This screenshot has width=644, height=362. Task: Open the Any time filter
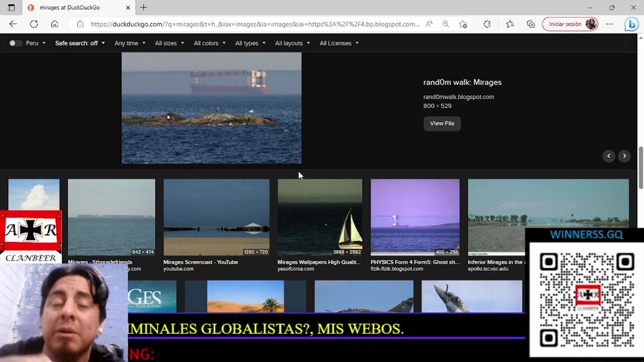coord(130,43)
